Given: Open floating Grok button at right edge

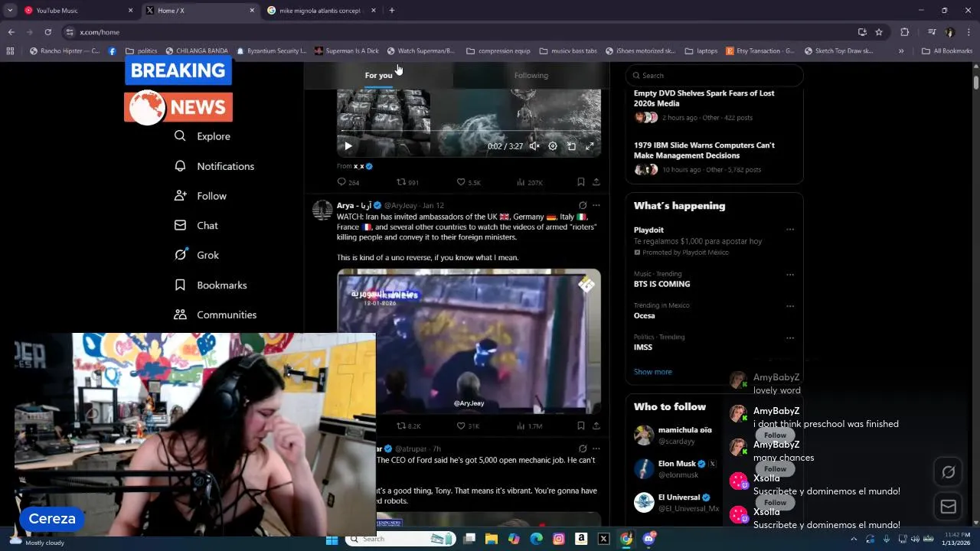Looking at the screenshot, I should (948, 472).
